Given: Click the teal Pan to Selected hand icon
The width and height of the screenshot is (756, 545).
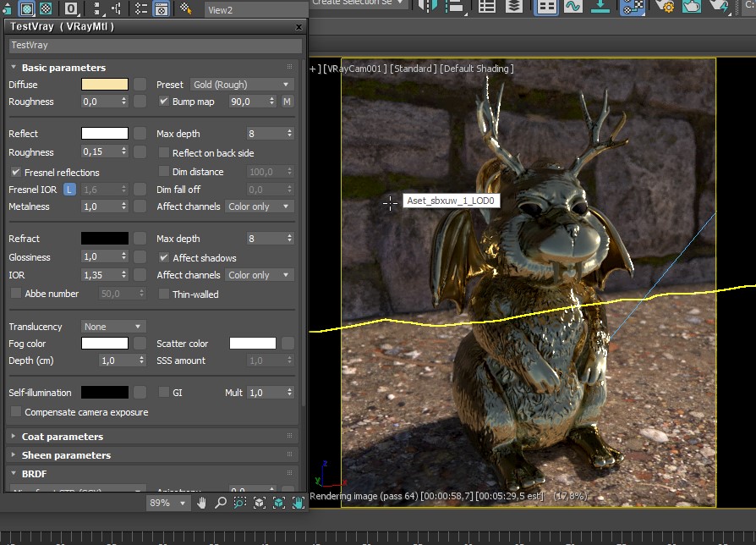Looking at the screenshot, I should tap(299, 503).
